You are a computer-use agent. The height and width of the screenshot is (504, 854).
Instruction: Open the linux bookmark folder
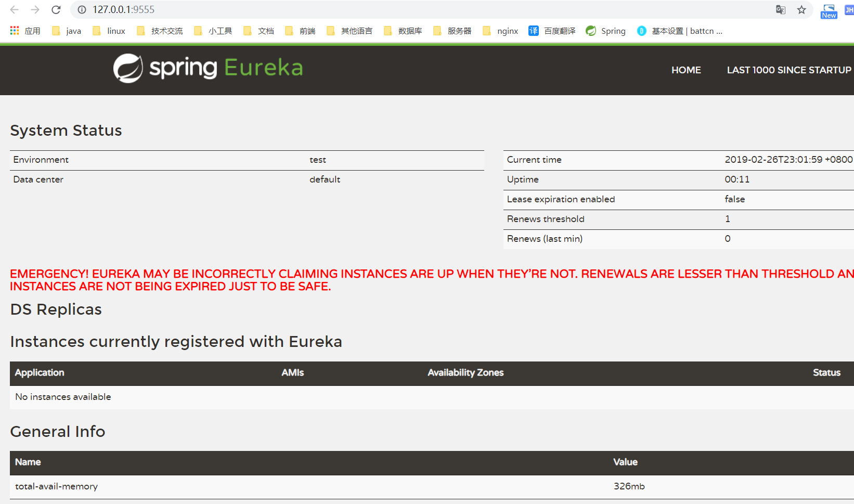point(109,31)
